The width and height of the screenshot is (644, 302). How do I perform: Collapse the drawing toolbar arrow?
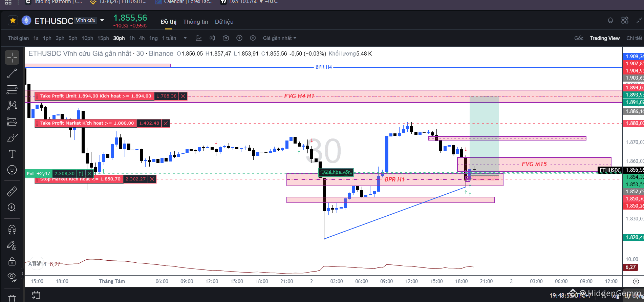pos(22,273)
